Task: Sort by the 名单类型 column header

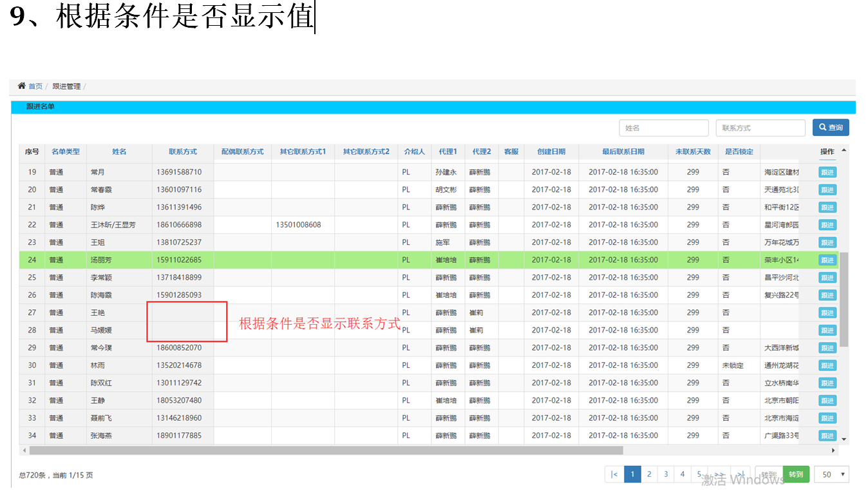Action: tap(66, 151)
